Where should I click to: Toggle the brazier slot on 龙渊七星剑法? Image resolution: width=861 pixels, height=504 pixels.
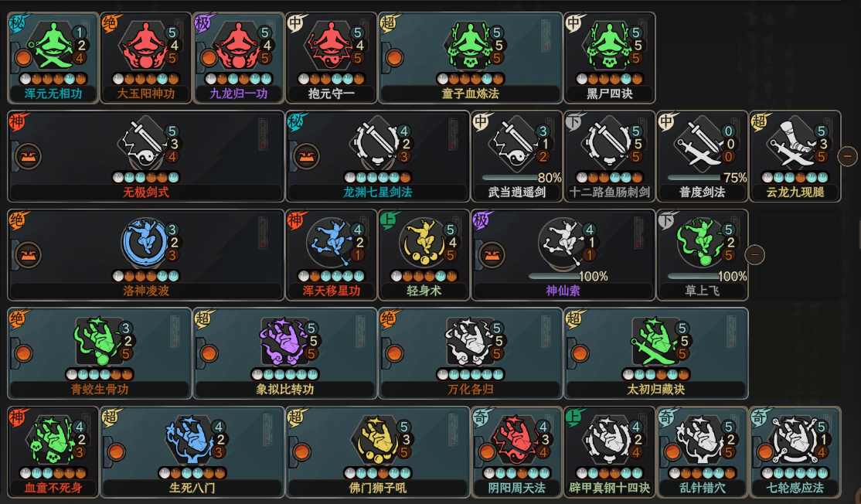(306, 156)
